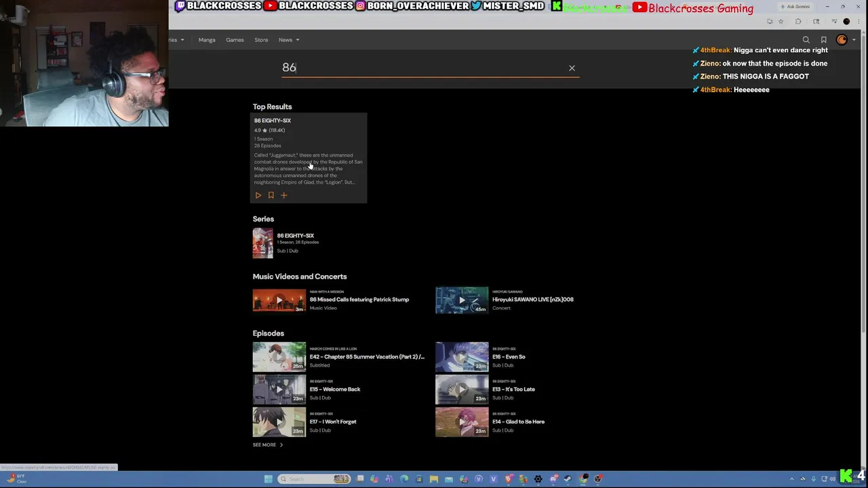
Task: Open the Windows Start button
Action: [269, 479]
